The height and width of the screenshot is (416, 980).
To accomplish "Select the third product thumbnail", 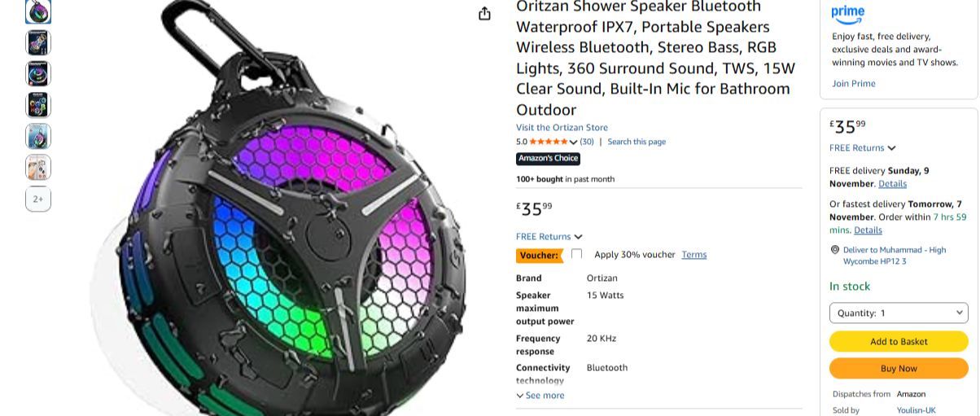I will tap(38, 74).
